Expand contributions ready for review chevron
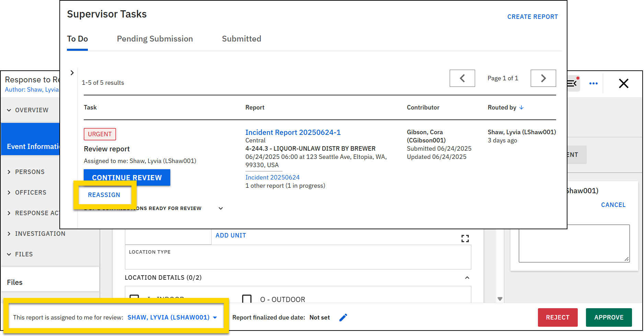The image size is (644, 336). [x=221, y=208]
